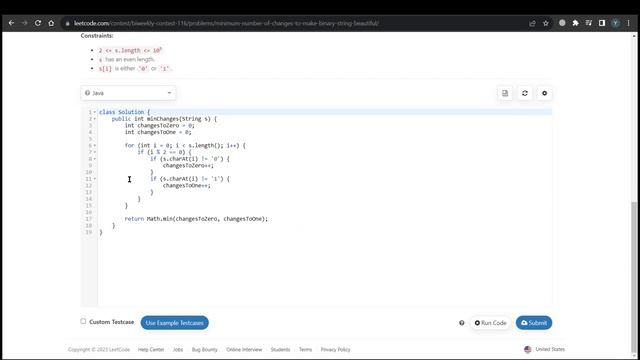Collapse the minChanges method fold on line 2
This screenshot has height=360, width=640.
coord(95,119)
